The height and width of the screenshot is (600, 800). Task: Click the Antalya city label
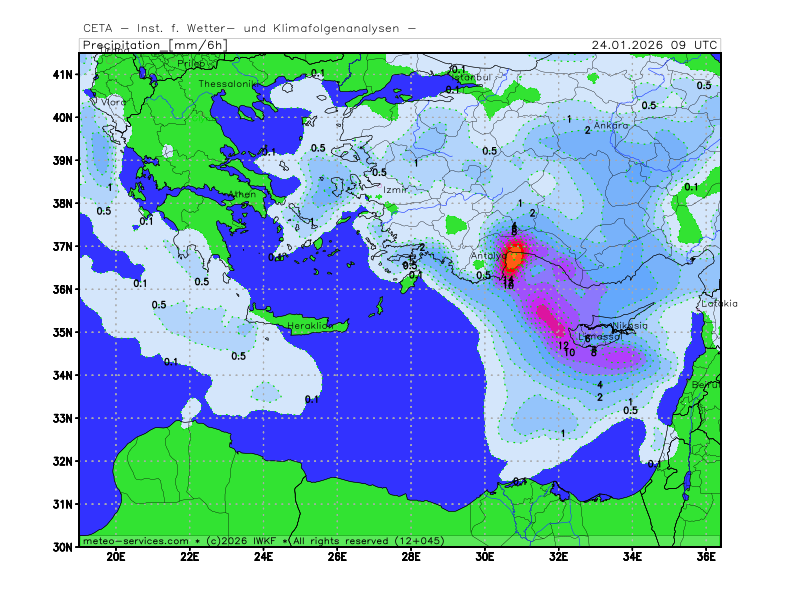click(x=488, y=256)
